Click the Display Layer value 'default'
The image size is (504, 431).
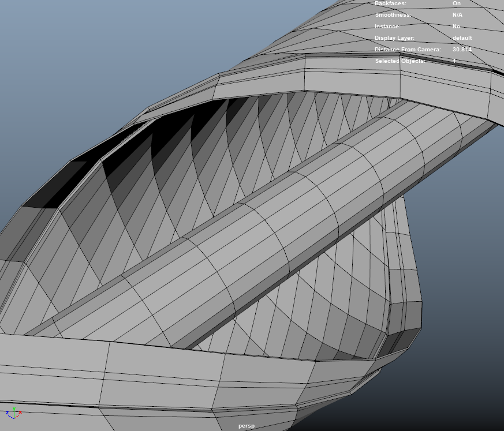click(x=462, y=38)
